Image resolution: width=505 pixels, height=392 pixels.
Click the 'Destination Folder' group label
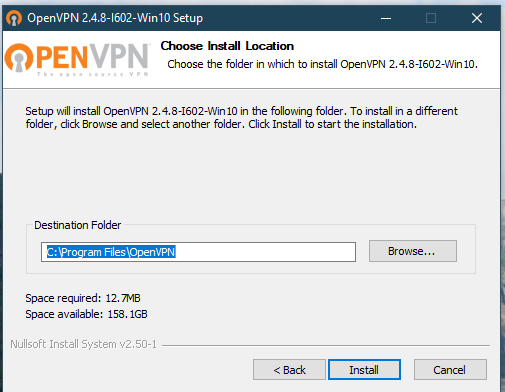tap(78, 225)
